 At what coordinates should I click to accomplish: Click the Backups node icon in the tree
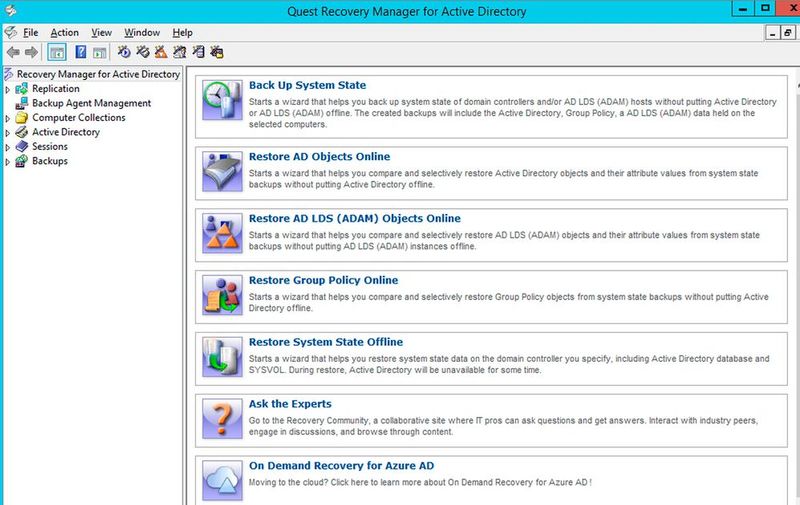point(21,161)
